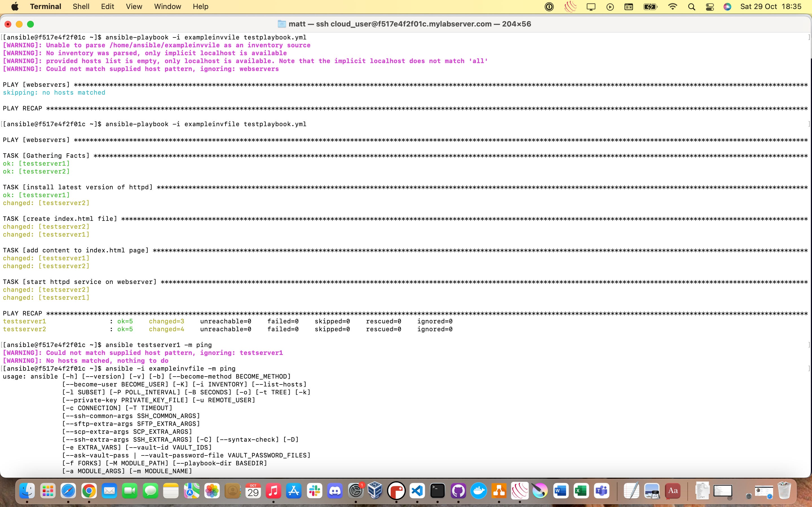Image resolution: width=812 pixels, height=507 pixels.
Task: Click the Terminal app name menu
Action: pyautogui.click(x=45, y=6)
